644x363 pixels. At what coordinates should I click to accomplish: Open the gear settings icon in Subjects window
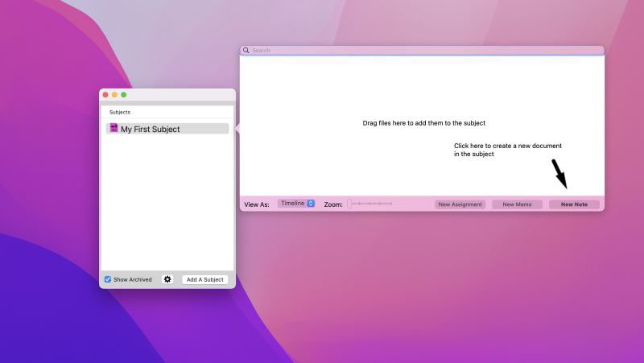coord(167,279)
